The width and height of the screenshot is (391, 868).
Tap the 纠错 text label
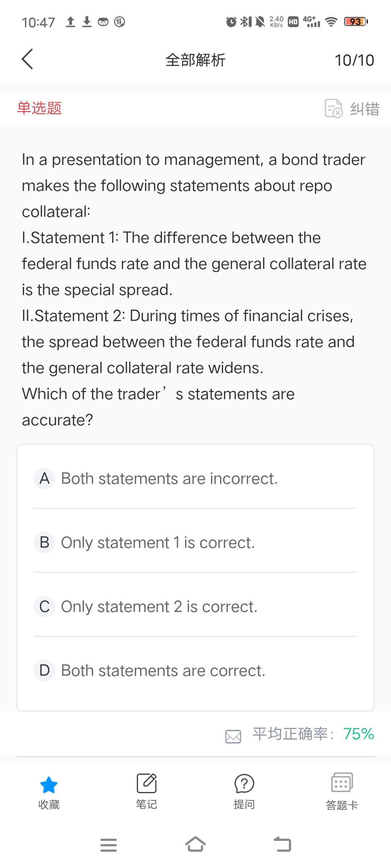pyautogui.click(x=365, y=109)
